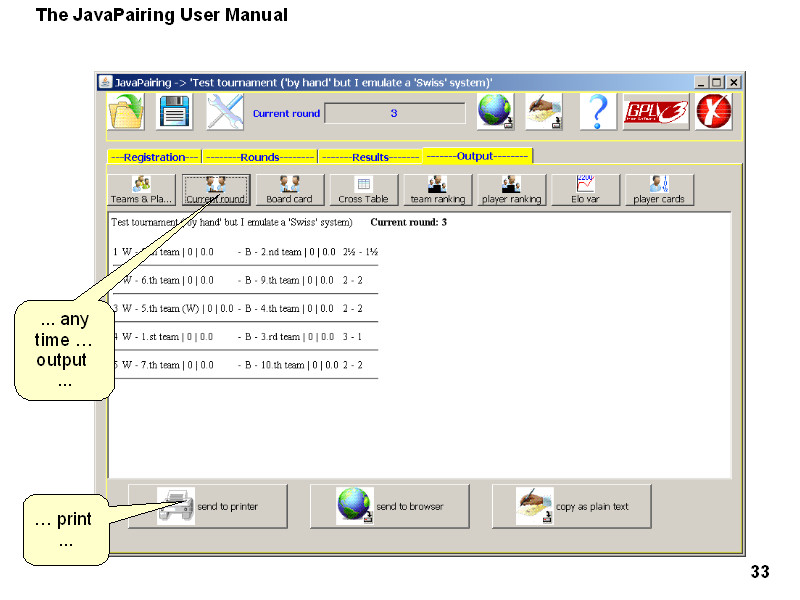This screenshot has width=800, height=600.
Task: Select the Output tab
Action: click(477, 156)
